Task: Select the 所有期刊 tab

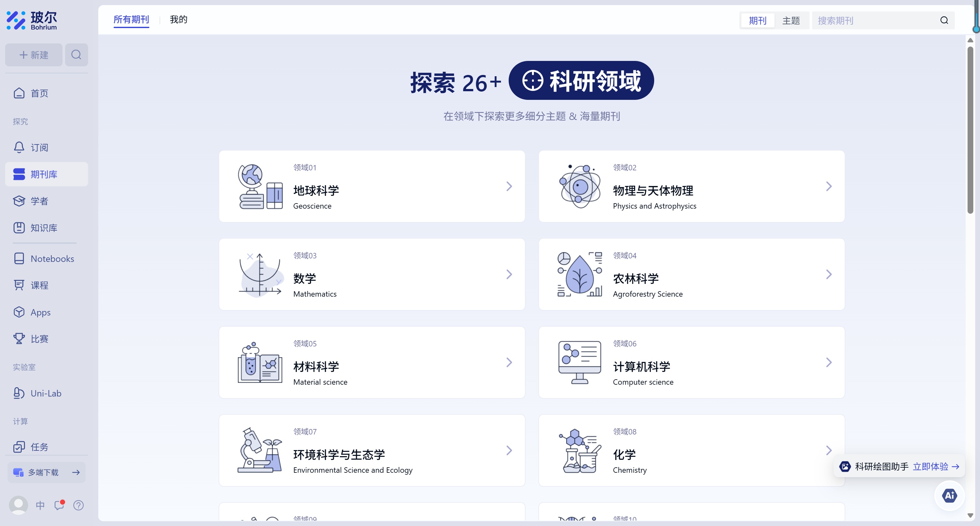Action: 131,20
